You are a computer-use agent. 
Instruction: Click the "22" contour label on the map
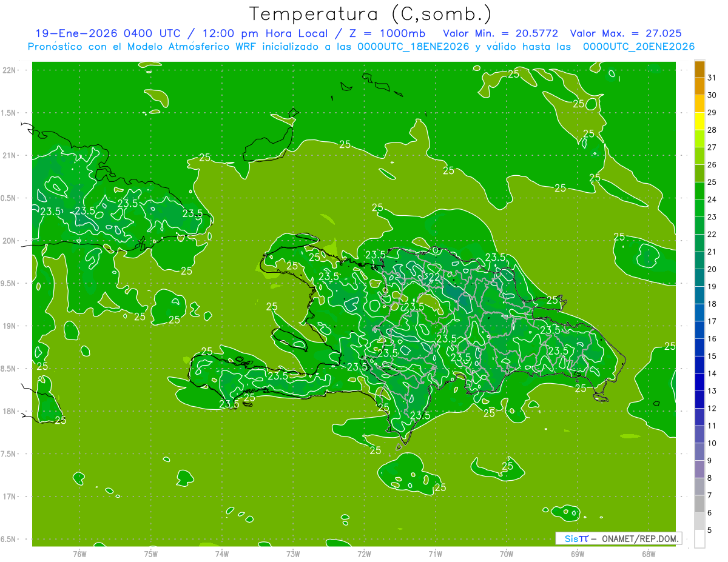[434, 277]
